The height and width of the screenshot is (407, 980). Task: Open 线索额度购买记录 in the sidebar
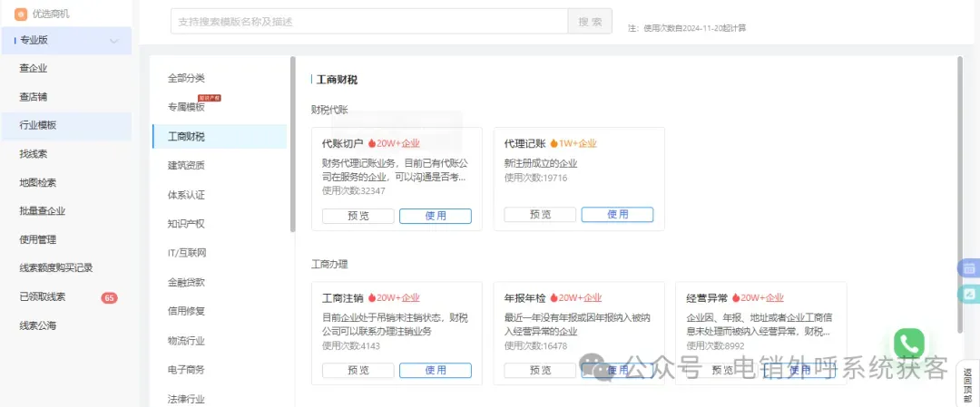tap(65, 267)
